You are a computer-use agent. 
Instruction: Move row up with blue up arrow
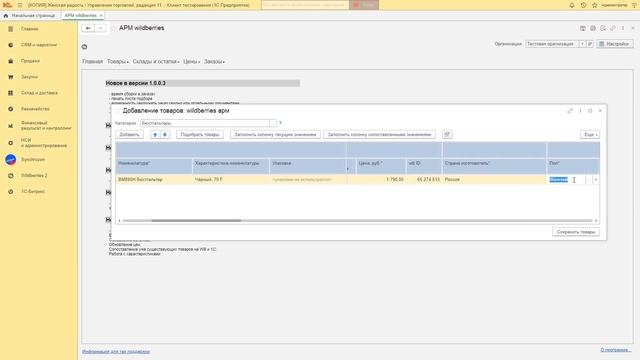155,135
